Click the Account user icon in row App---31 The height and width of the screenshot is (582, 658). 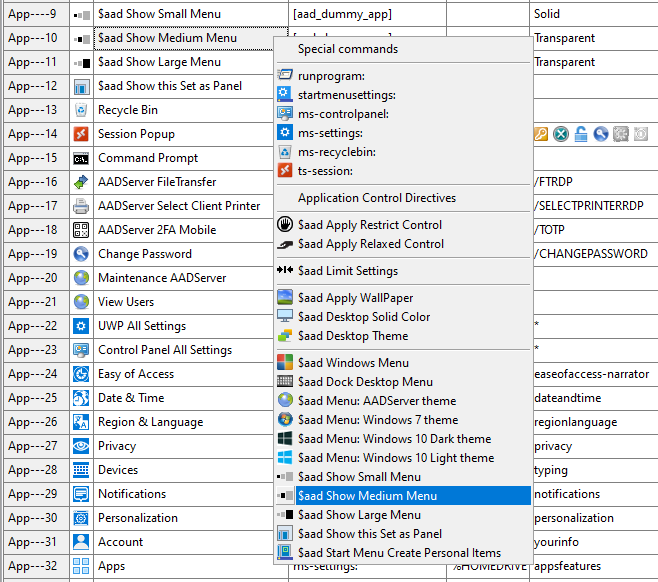coord(81,542)
